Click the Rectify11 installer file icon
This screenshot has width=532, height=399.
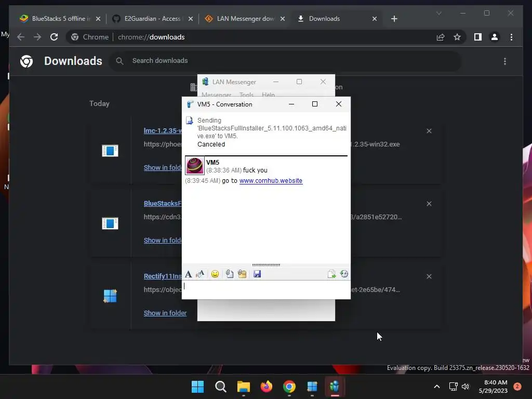(x=110, y=296)
